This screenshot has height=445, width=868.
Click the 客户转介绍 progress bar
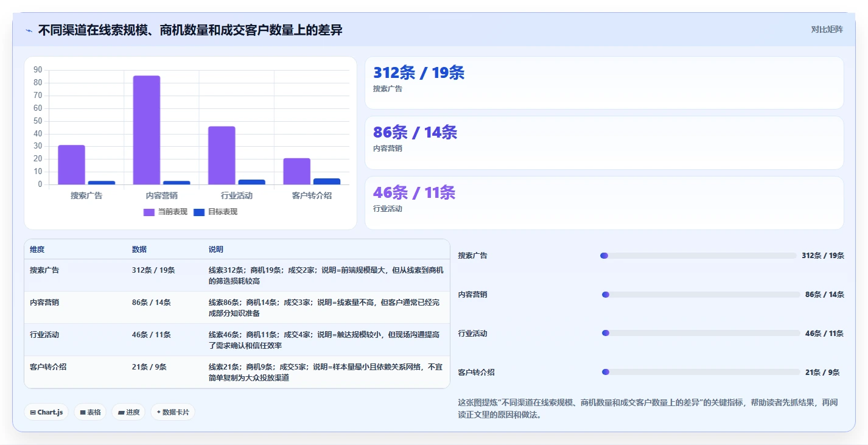click(x=701, y=372)
